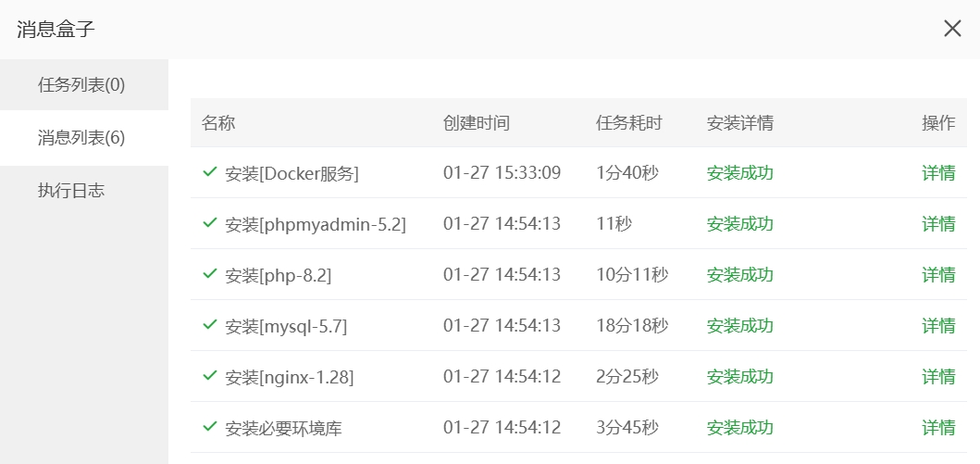This screenshot has height=464, width=980.
Task: Click 安装成功 status in the Docker服务 row
Action: 739,173
